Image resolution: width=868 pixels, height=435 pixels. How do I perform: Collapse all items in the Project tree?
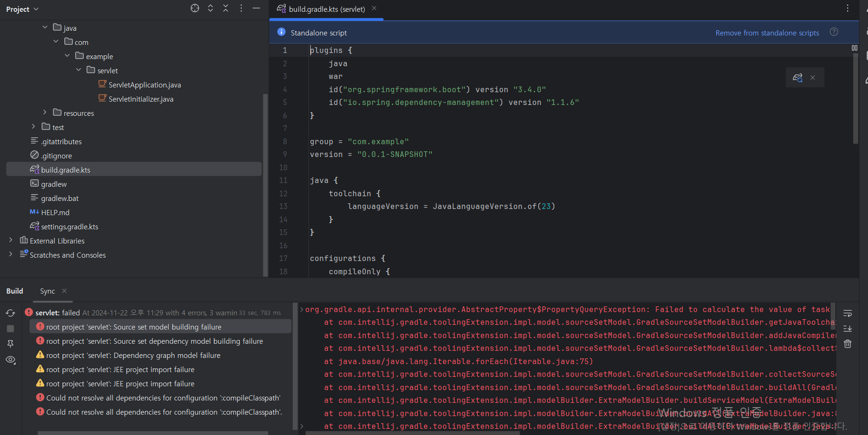coord(226,8)
